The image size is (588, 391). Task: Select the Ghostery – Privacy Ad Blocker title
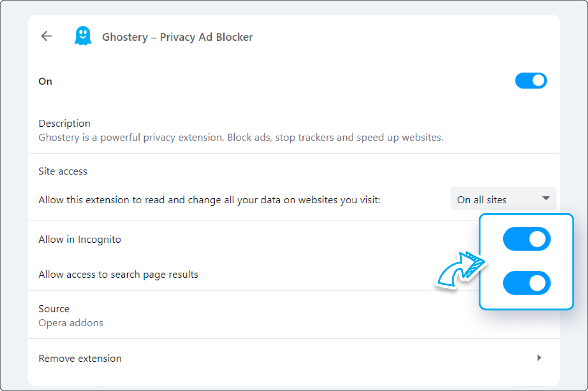tap(178, 37)
